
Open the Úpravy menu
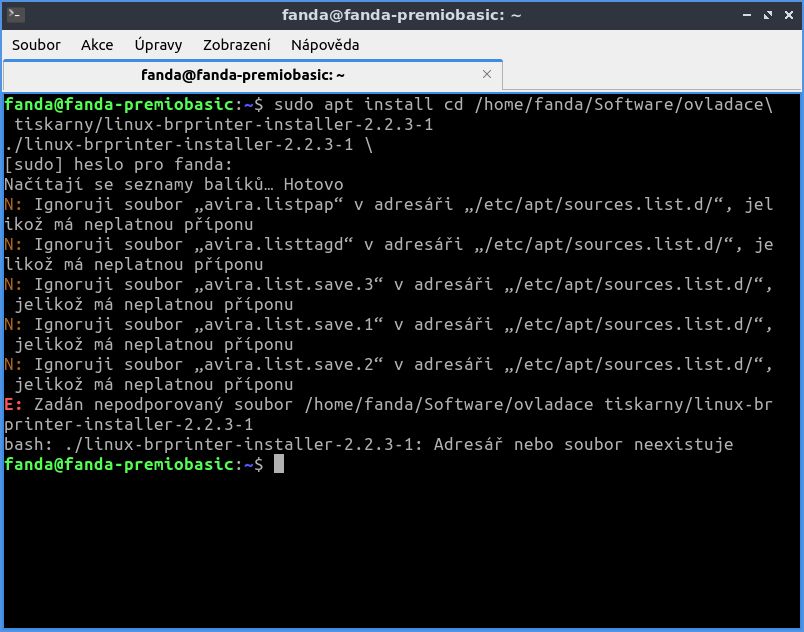point(158,45)
